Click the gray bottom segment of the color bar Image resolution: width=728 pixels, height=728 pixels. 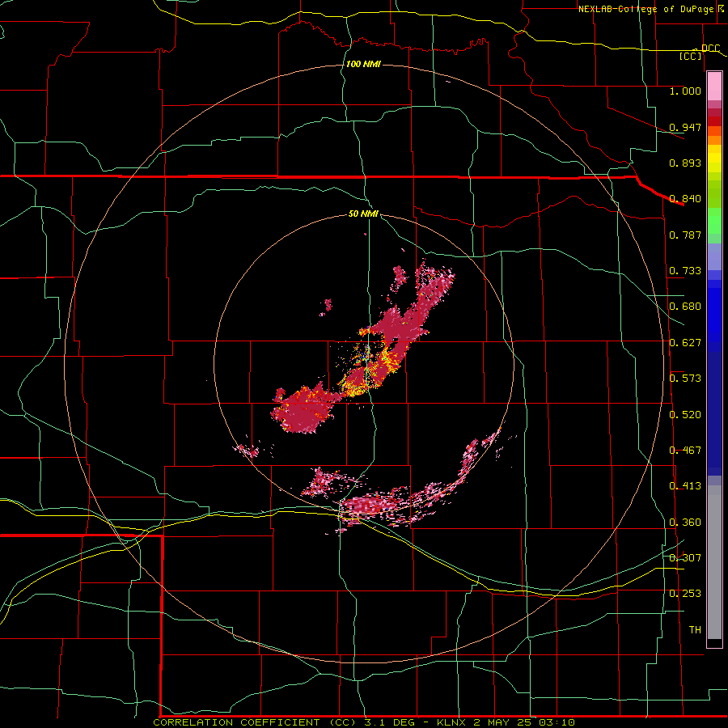click(x=714, y=562)
